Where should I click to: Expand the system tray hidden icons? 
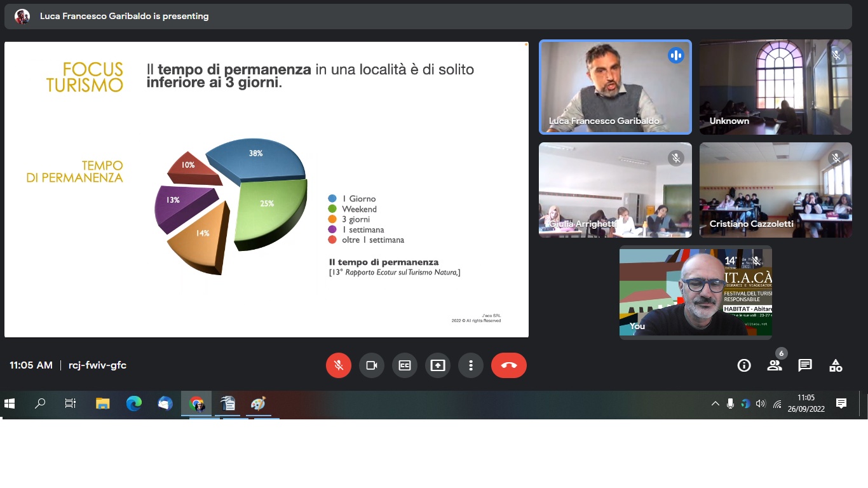pyautogui.click(x=715, y=403)
